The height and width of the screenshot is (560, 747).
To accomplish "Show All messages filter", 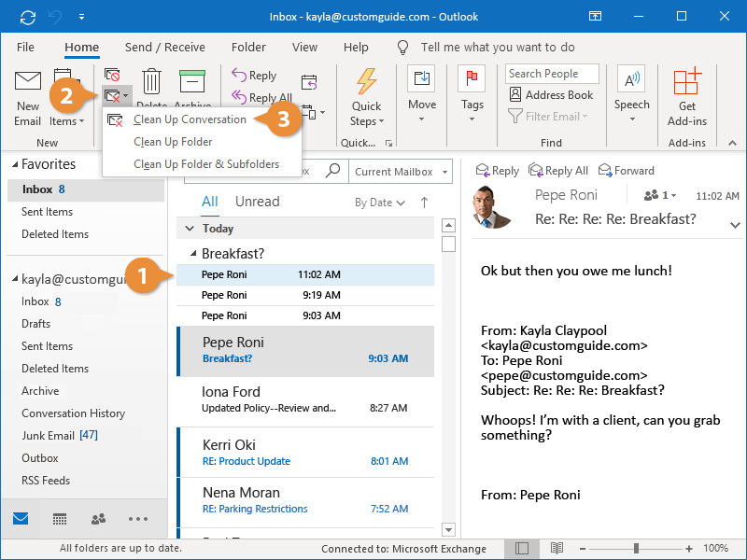I will point(209,202).
